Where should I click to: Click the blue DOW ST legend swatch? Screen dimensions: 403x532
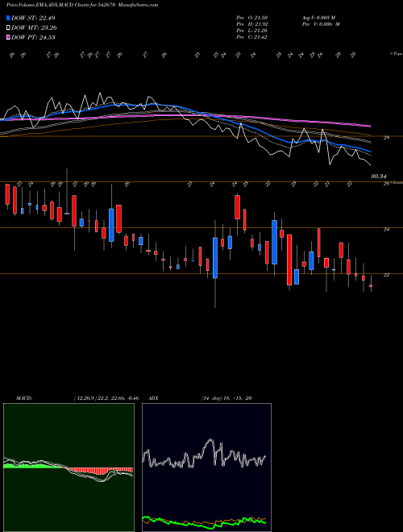(x=8, y=18)
